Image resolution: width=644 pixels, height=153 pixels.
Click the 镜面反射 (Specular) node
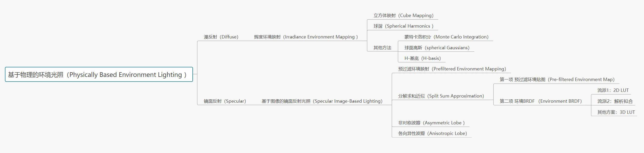tap(225, 101)
